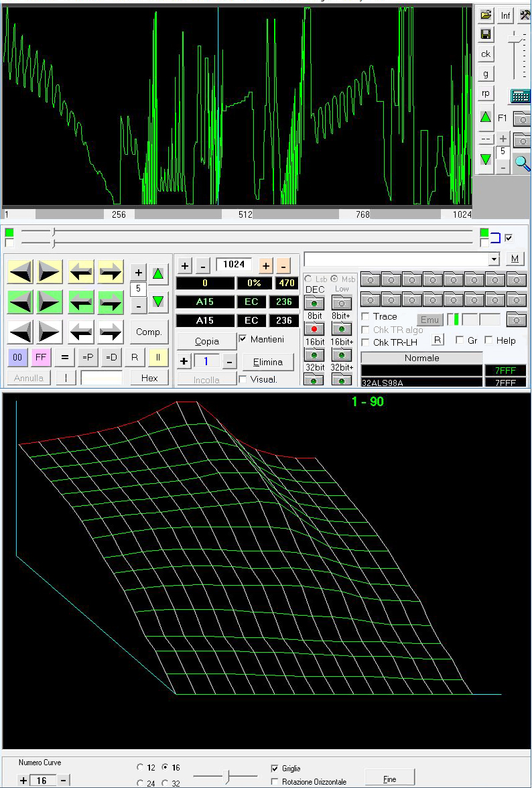Click the green-background thin left arrow
The image size is (532, 788).
click(x=81, y=302)
